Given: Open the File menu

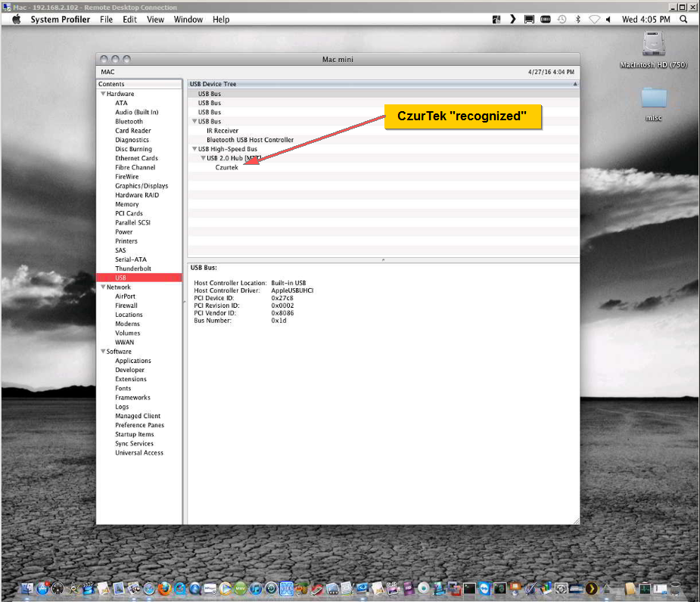Looking at the screenshot, I should 106,19.
